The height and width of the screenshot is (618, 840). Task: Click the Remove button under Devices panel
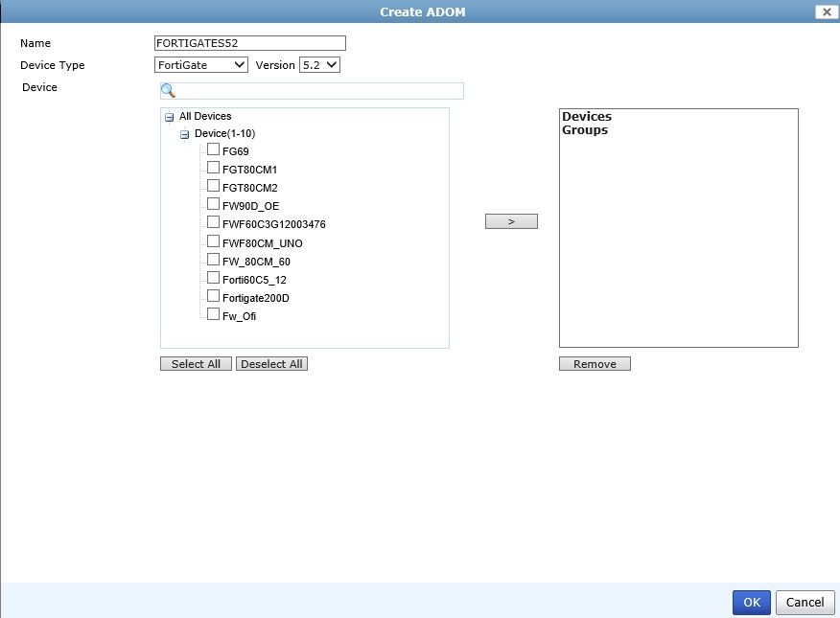click(x=595, y=363)
